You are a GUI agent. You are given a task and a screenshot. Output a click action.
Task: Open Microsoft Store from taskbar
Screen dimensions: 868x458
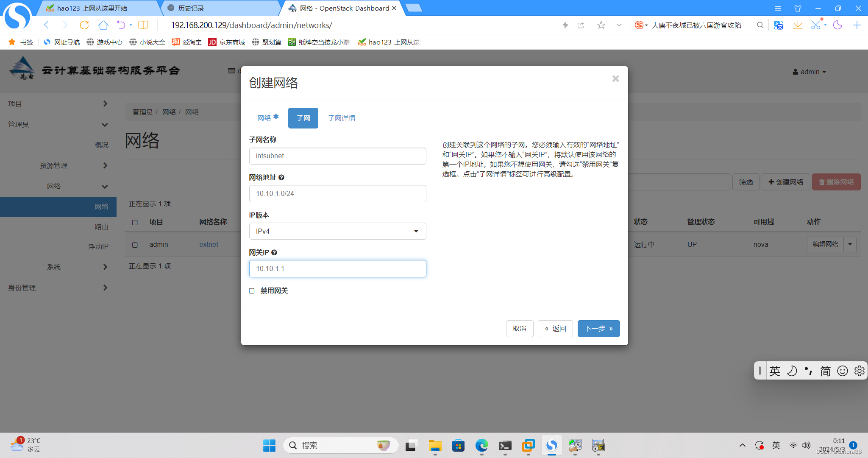(458, 445)
